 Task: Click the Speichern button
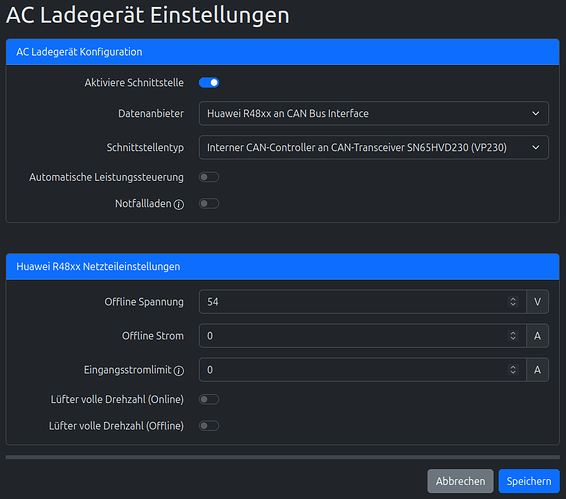[x=529, y=481]
